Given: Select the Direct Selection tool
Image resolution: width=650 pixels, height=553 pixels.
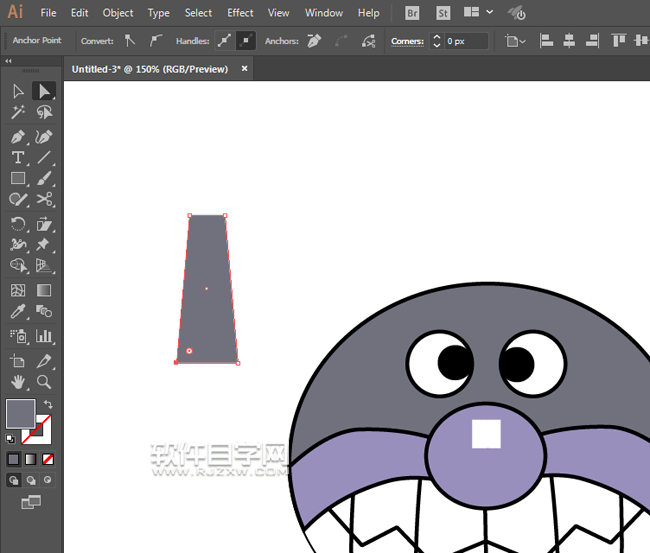Looking at the screenshot, I should click(x=44, y=91).
